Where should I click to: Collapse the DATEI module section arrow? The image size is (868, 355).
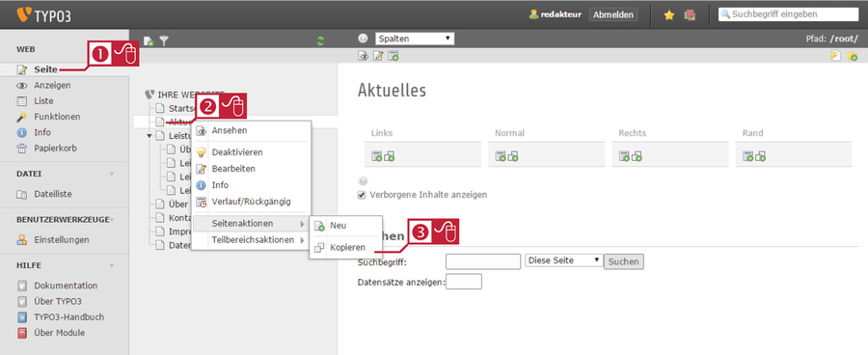(112, 174)
